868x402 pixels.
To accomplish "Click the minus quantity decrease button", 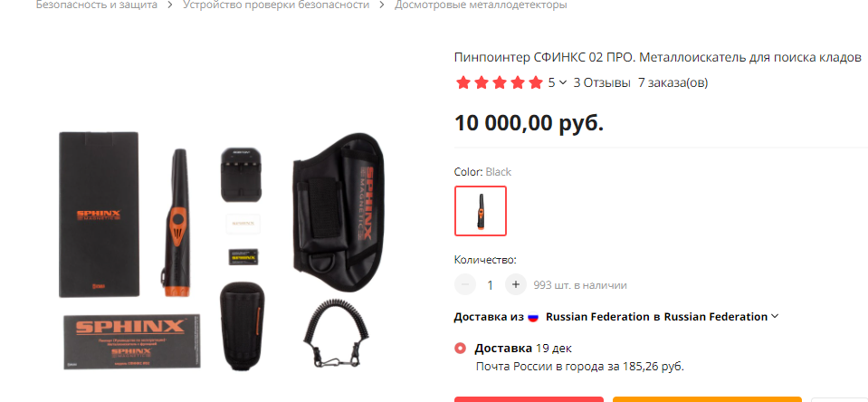I will pos(465,284).
